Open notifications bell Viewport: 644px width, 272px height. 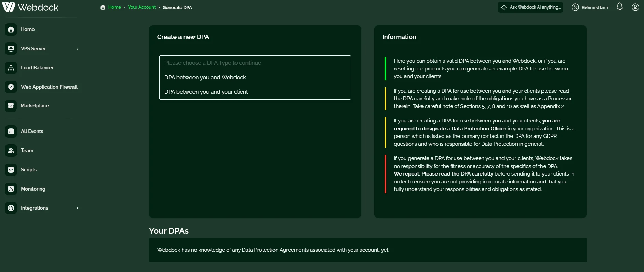tap(620, 7)
